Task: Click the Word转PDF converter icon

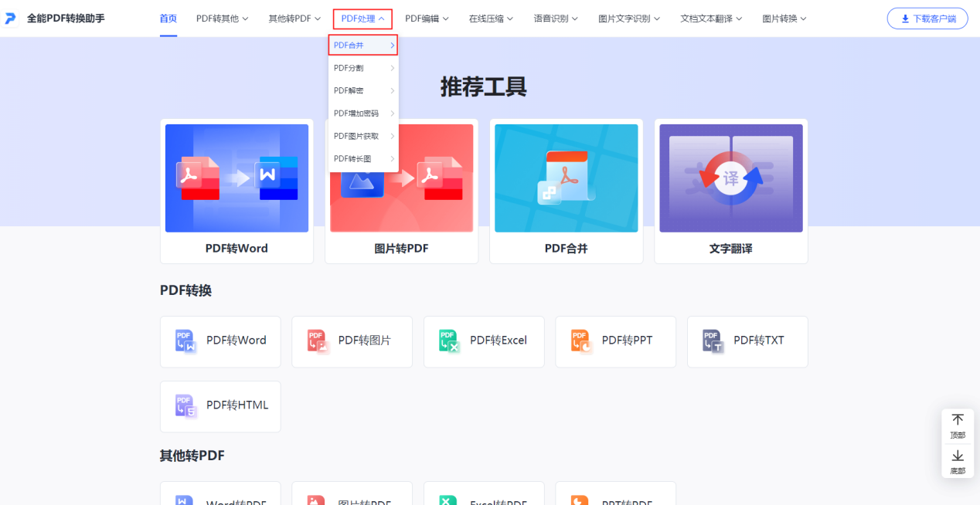Action: pyautogui.click(x=184, y=500)
